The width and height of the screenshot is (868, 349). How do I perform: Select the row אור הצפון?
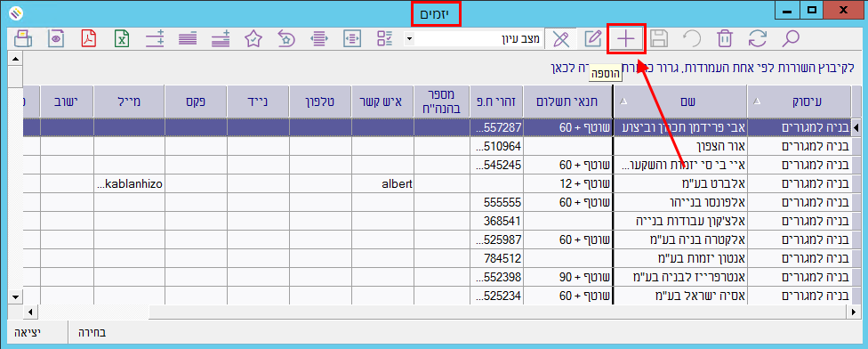click(x=437, y=146)
